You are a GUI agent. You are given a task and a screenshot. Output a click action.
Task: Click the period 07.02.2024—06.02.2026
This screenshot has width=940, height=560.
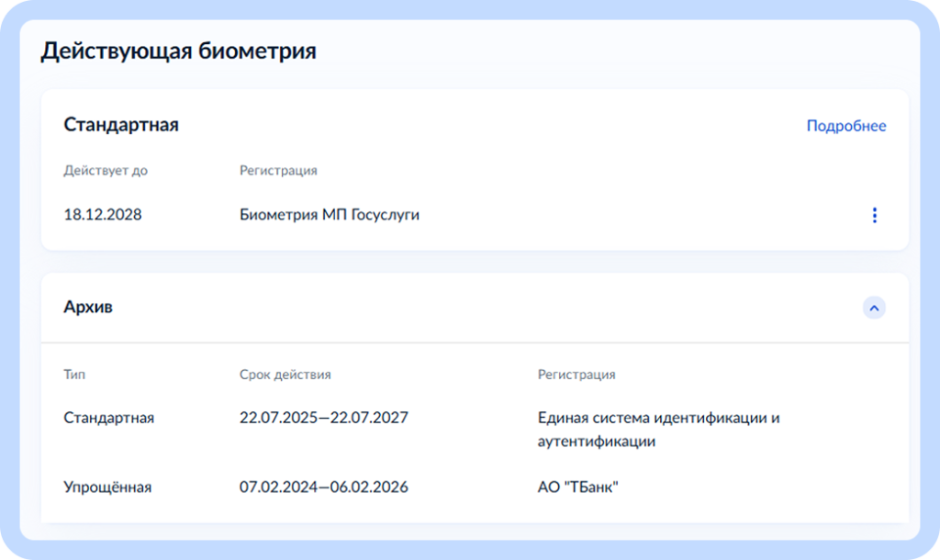point(324,487)
